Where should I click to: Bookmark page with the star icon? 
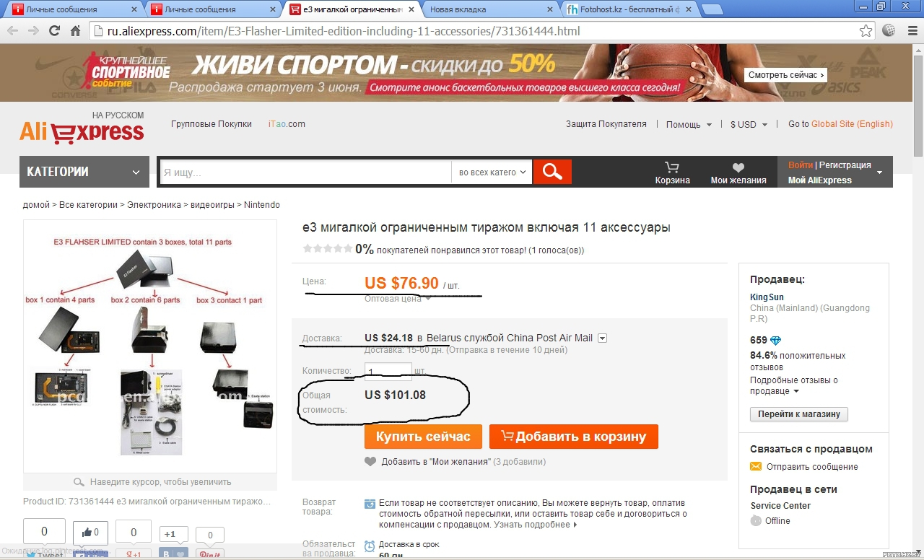pyautogui.click(x=866, y=31)
